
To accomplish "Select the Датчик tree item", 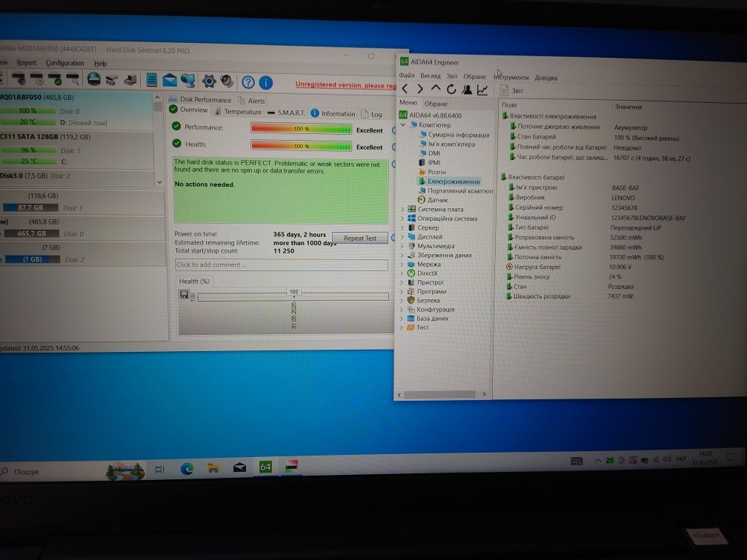I will click(x=433, y=200).
